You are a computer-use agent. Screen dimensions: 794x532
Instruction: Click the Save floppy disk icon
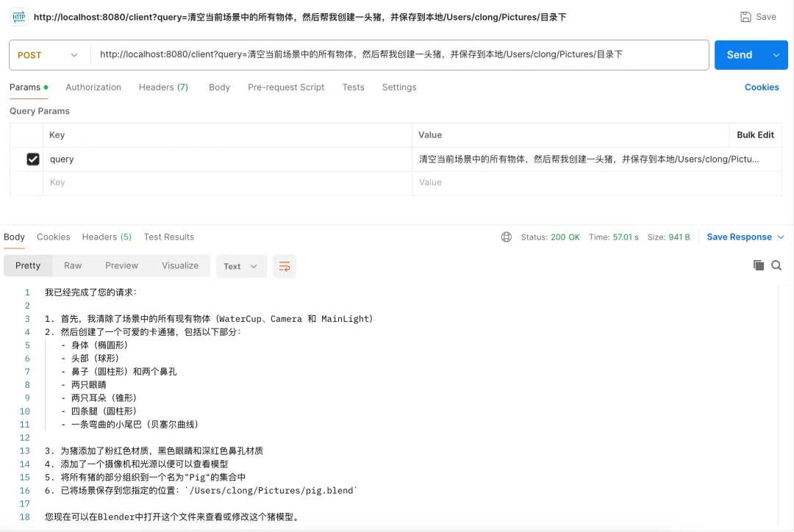pos(745,17)
